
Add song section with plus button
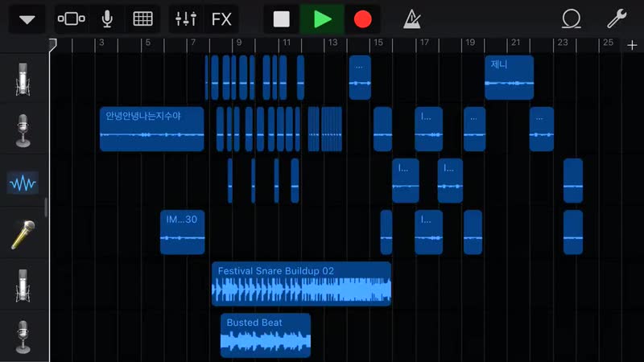point(632,45)
